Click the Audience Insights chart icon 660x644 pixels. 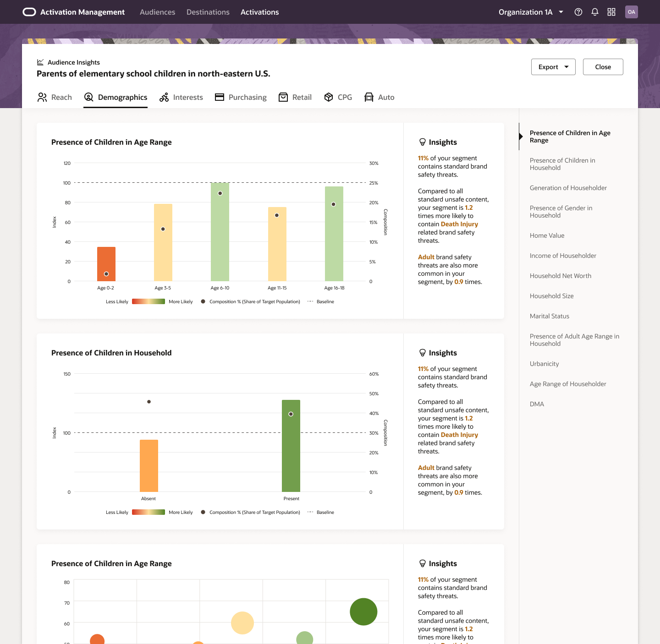[40, 62]
